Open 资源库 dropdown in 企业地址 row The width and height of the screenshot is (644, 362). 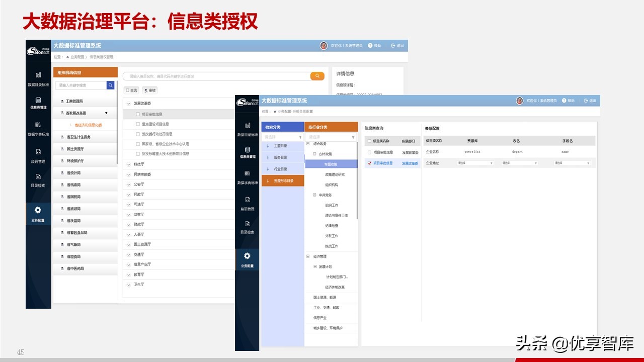pos(475,163)
